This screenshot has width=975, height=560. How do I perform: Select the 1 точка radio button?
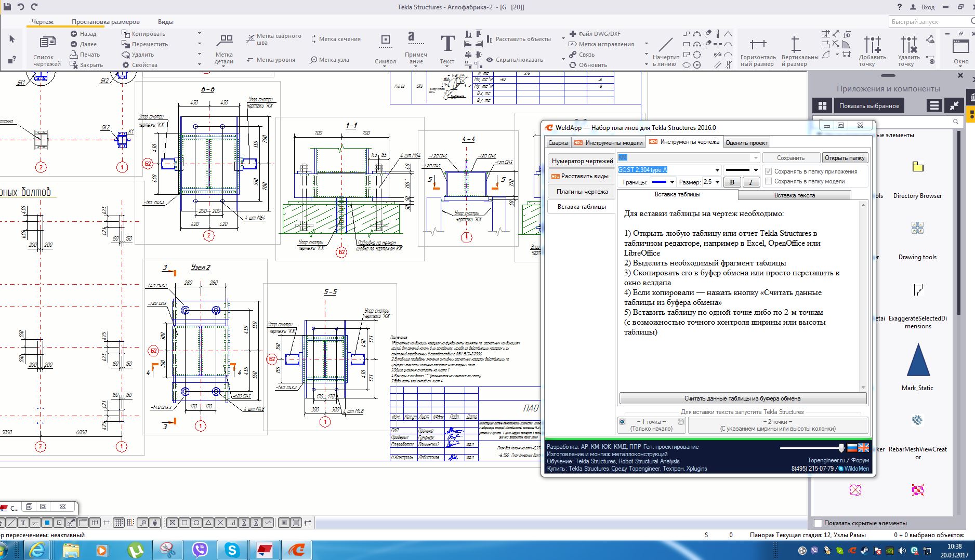[622, 422]
